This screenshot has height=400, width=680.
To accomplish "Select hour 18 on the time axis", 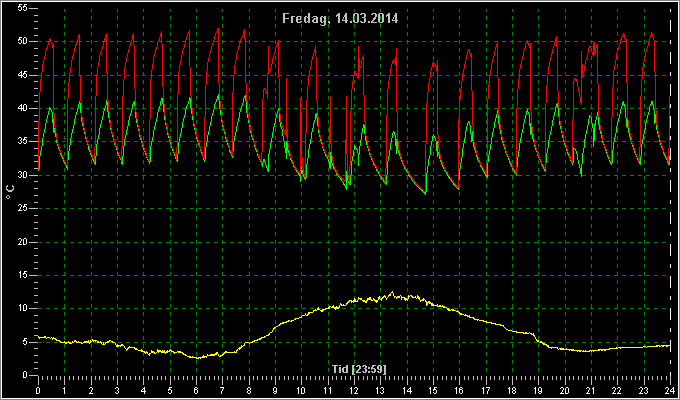I will [x=512, y=390].
